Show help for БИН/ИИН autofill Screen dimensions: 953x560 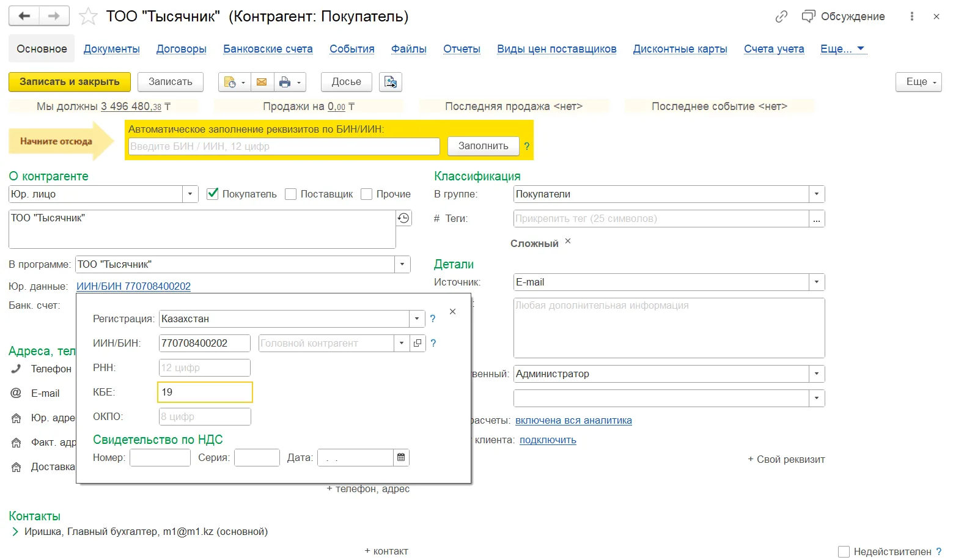pyautogui.click(x=527, y=146)
